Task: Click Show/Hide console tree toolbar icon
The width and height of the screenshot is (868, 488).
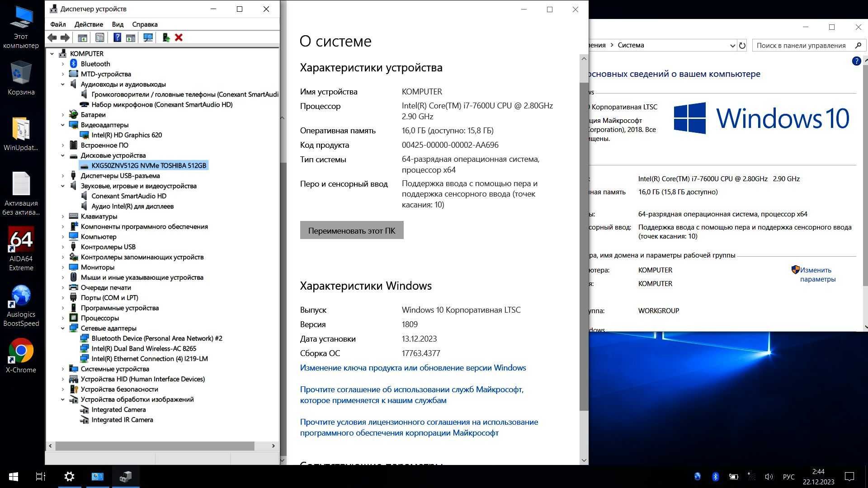Action: (x=83, y=38)
